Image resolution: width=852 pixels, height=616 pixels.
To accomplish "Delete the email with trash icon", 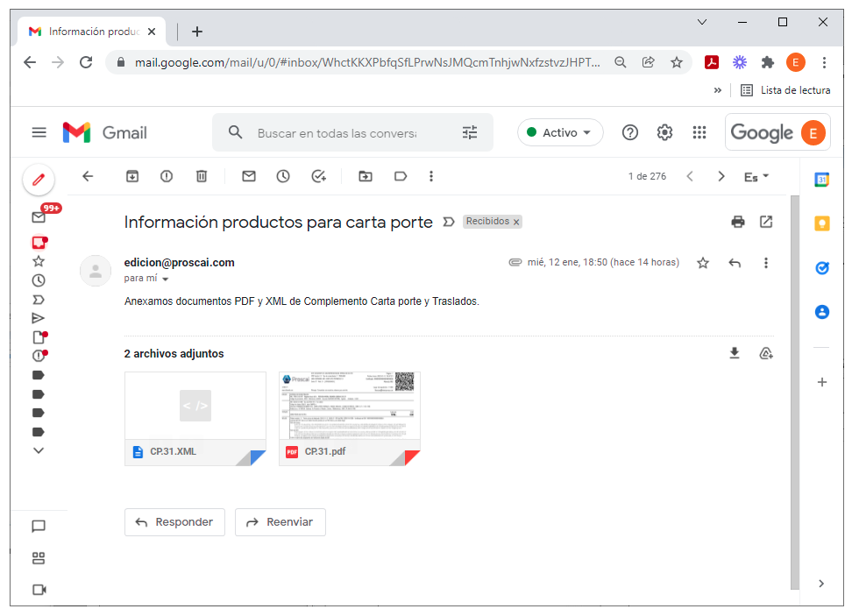I will [202, 176].
